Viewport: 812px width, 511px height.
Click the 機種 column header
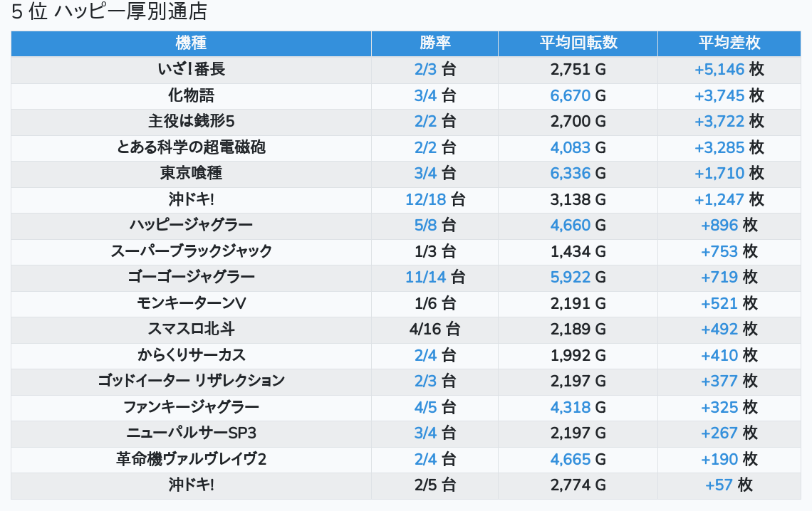191,43
